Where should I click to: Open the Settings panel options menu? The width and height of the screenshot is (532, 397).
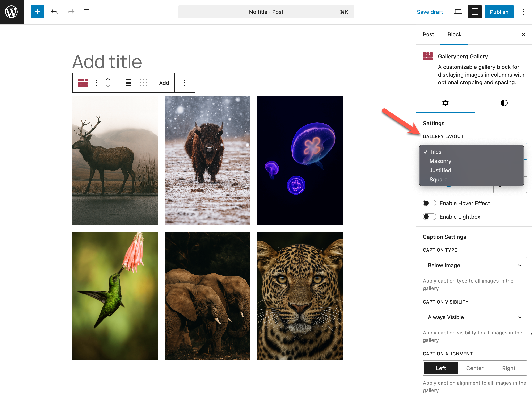pyautogui.click(x=522, y=123)
